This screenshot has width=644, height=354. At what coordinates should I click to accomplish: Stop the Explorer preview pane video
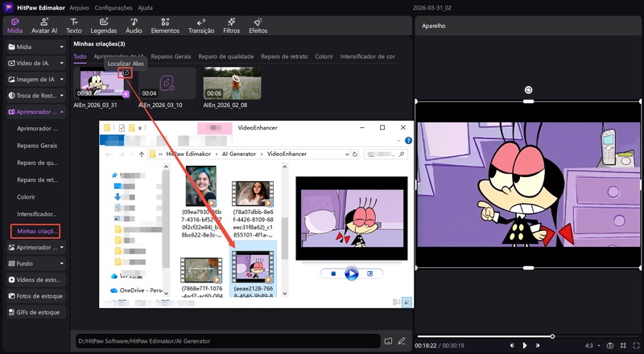tap(333, 274)
